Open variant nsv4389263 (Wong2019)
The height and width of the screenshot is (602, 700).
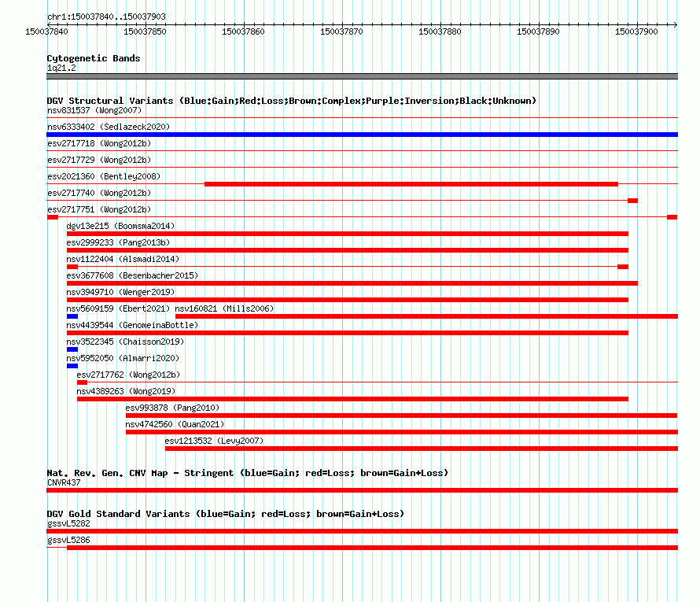[x=126, y=391]
